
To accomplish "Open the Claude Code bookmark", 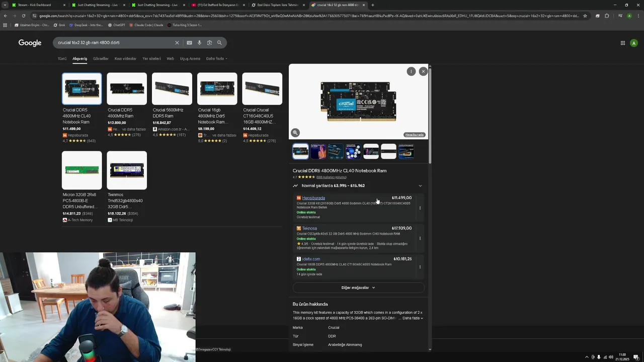I will 146,25.
